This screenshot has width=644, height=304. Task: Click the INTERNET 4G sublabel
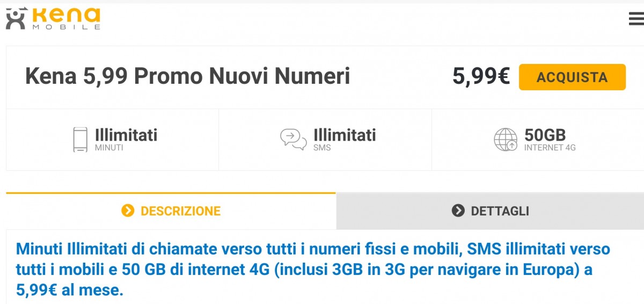click(550, 148)
